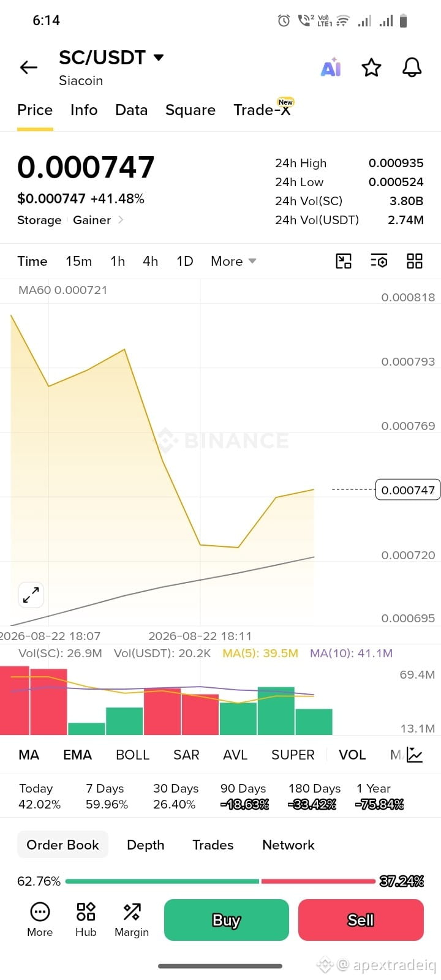The height and width of the screenshot is (980, 441).
Task: Tap the volume bars chart
Action: coord(167,700)
